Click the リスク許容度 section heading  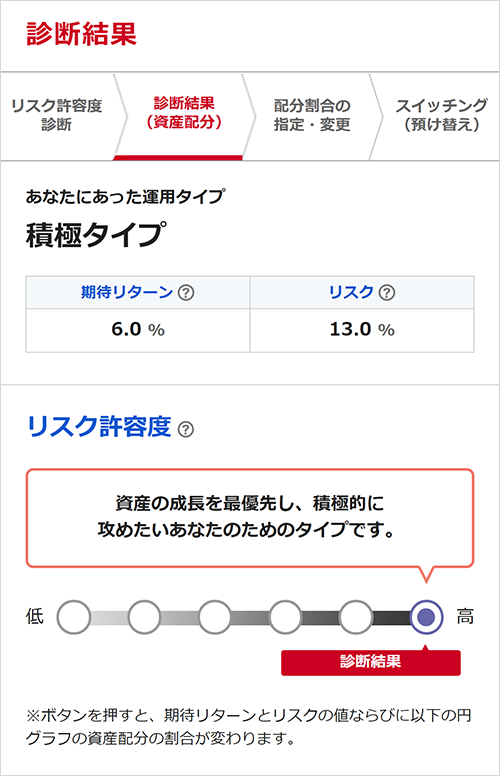(99, 427)
